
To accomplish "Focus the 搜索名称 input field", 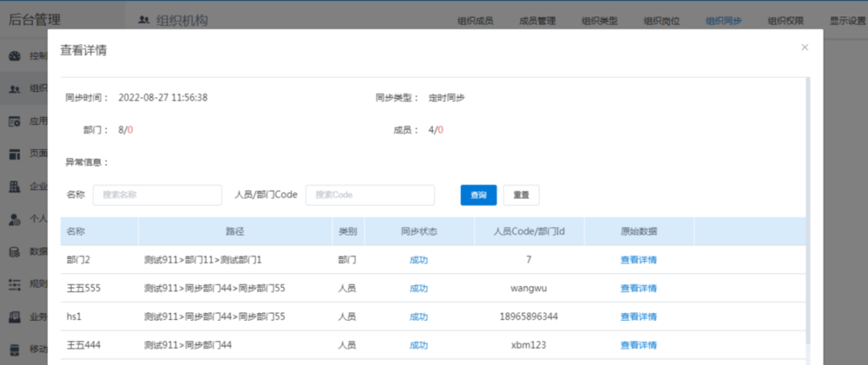I will tap(157, 195).
